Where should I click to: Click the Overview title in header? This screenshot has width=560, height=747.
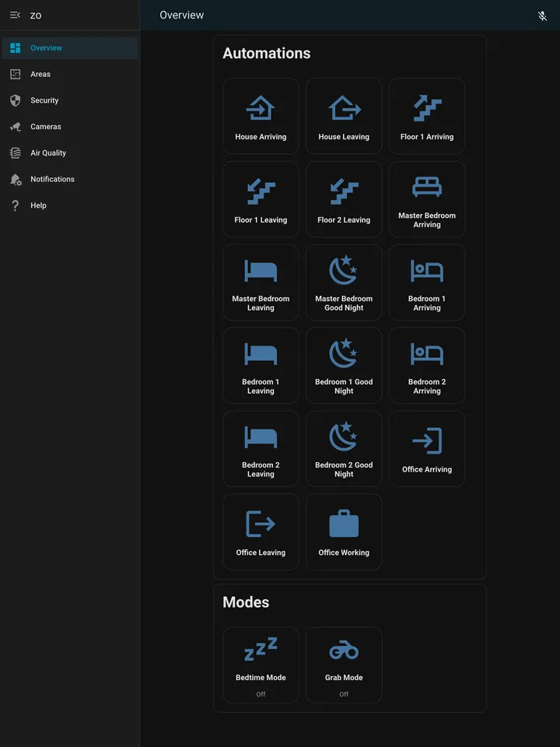pyautogui.click(x=181, y=16)
